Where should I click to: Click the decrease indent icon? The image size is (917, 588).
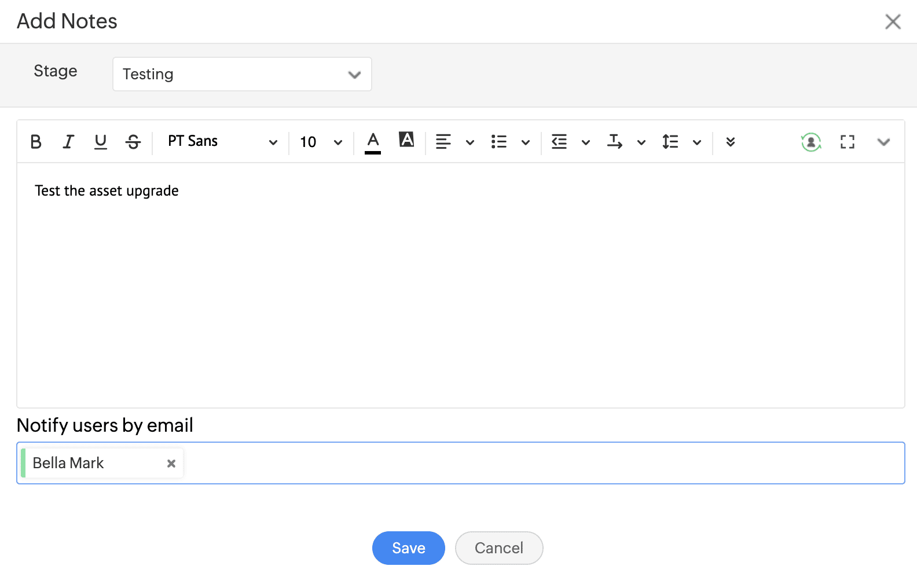559,142
